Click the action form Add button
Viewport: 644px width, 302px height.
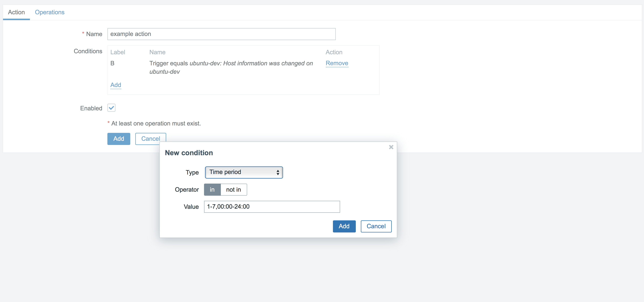pyautogui.click(x=118, y=139)
